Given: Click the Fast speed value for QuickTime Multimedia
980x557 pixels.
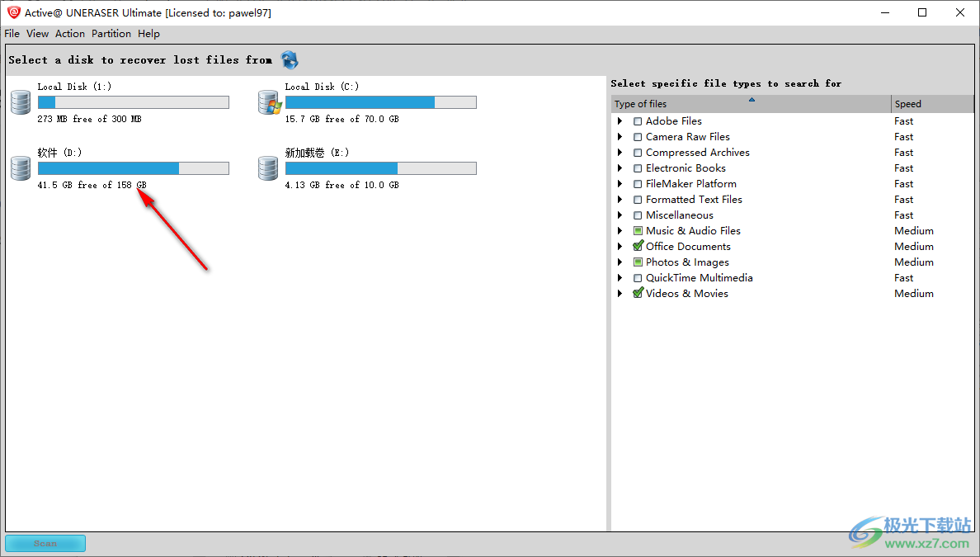Looking at the screenshot, I should [x=904, y=278].
